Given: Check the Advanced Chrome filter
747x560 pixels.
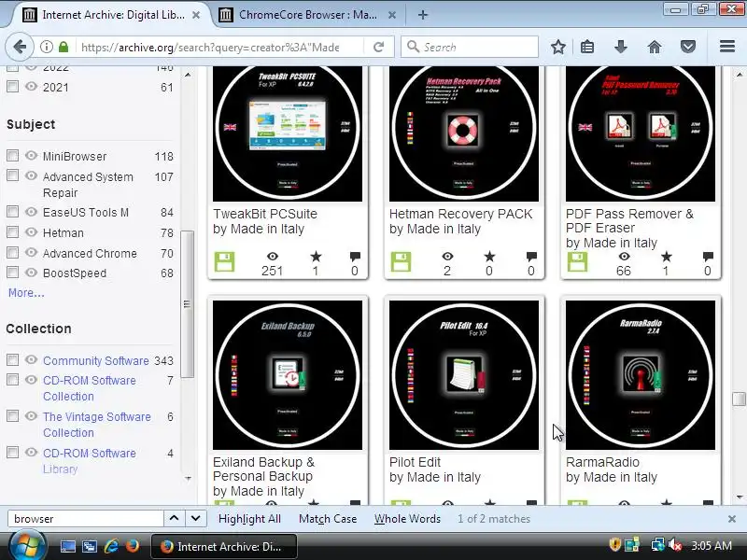Looking at the screenshot, I should coord(13,252).
